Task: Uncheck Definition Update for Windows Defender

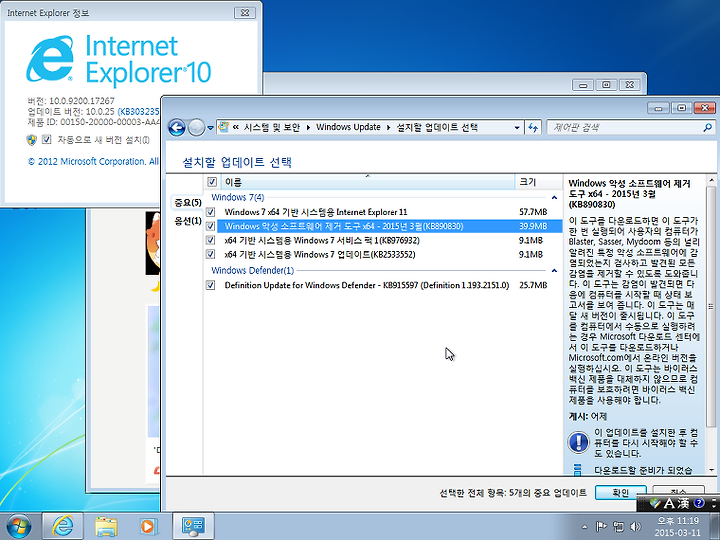Action: (x=210, y=285)
